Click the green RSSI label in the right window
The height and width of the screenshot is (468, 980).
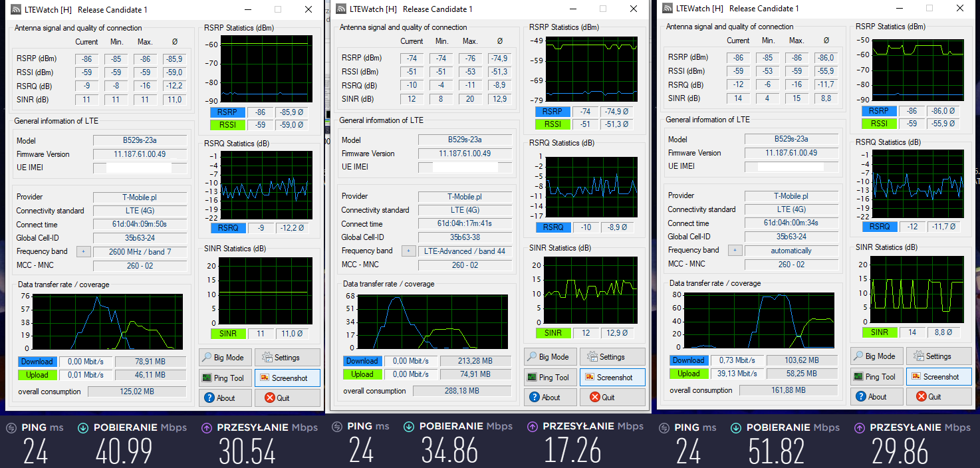(x=879, y=124)
